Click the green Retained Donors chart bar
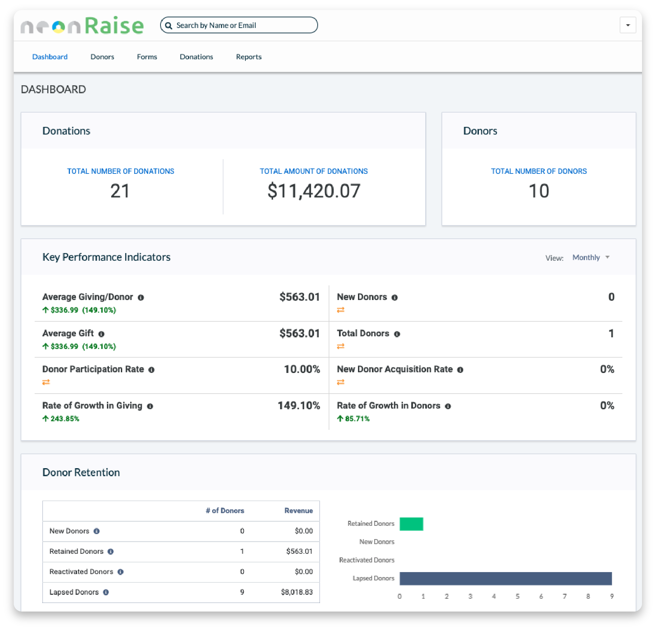 [411, 524]
